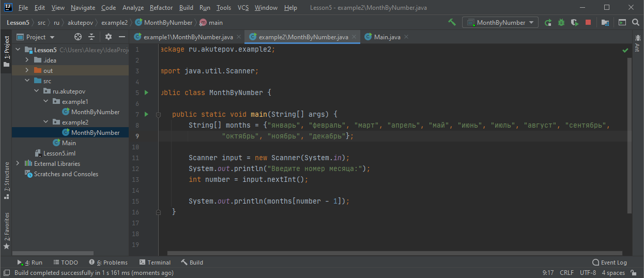The image size is (644, 278).
Task: Open the Terminal tool window
Action: (x=154, y=262)
